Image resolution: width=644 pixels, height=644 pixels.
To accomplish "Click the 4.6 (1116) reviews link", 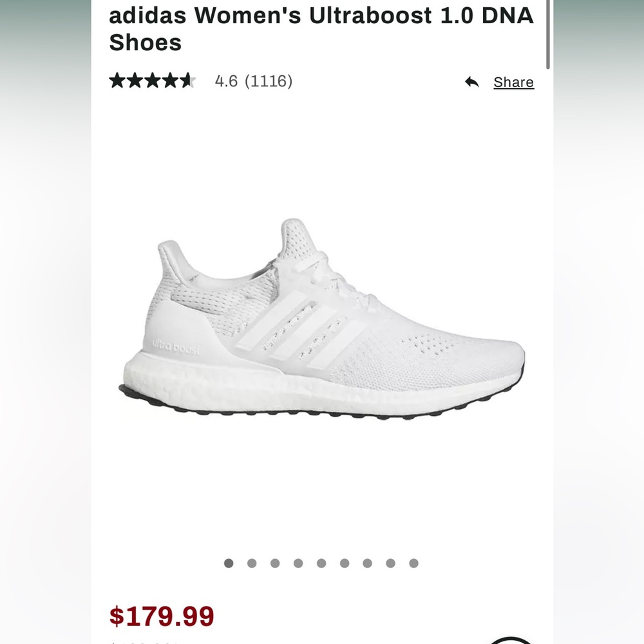I will pos(252,82).
